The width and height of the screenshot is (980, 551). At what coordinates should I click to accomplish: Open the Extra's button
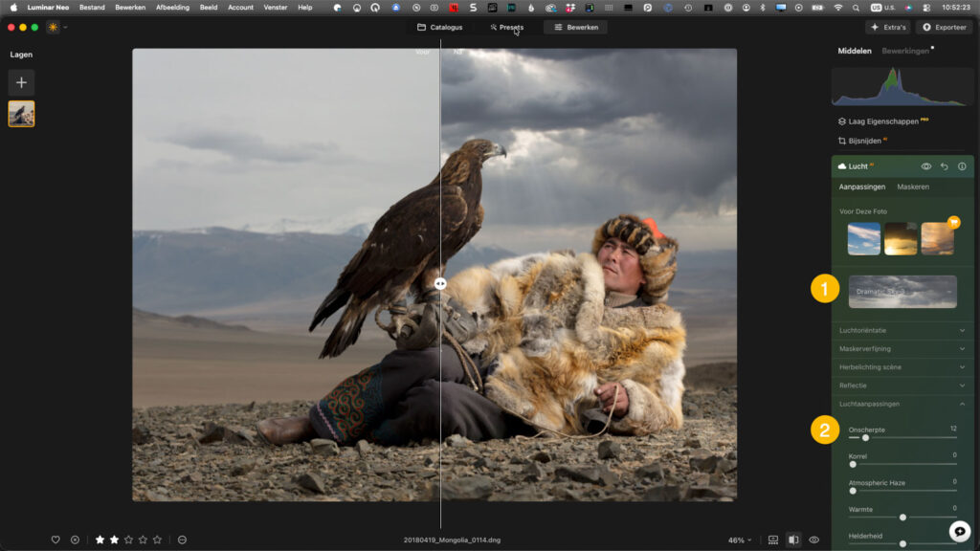pyautogui.click(x=888, y=28)
